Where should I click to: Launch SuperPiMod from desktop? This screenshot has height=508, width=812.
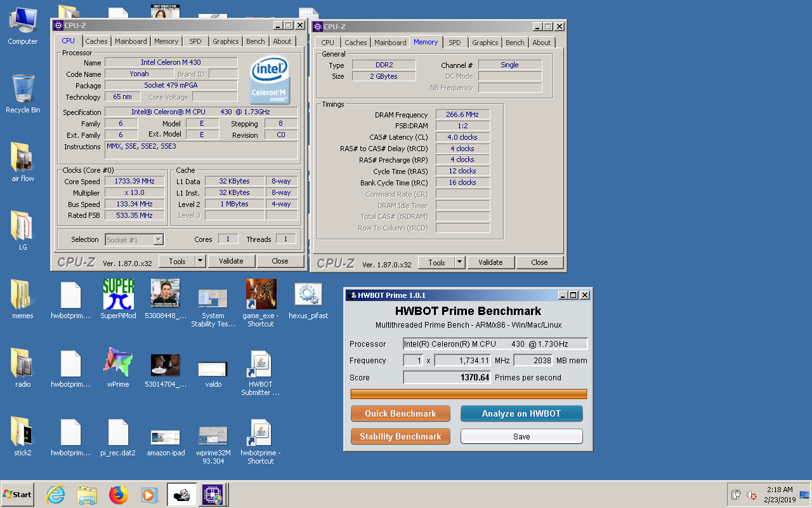pos(118,300)
